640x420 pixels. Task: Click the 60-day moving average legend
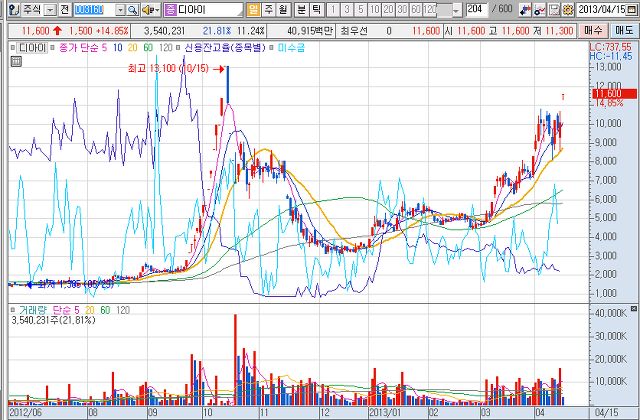[148, 48]
